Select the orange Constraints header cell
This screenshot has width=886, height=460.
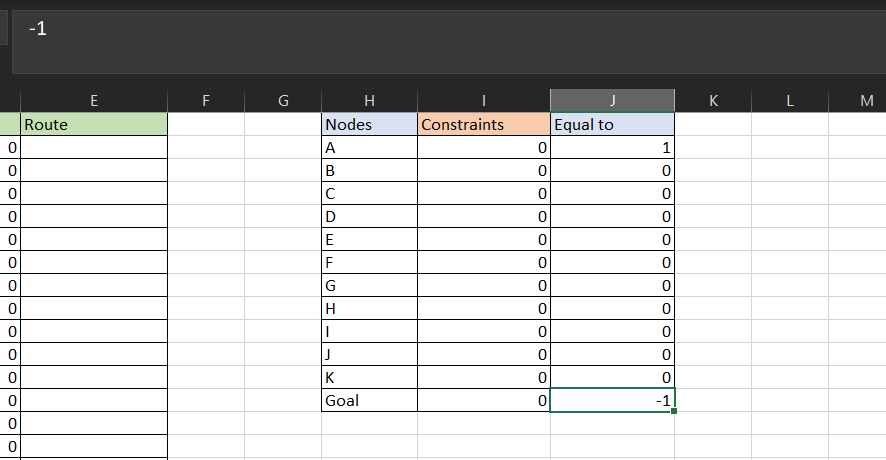click(x=483, y=125)
